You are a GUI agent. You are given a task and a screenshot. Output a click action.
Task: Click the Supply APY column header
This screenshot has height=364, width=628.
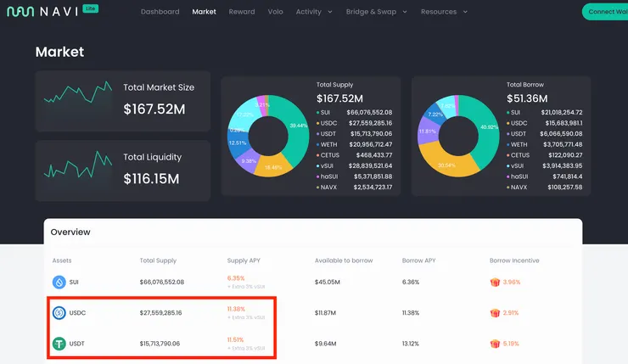244,260
